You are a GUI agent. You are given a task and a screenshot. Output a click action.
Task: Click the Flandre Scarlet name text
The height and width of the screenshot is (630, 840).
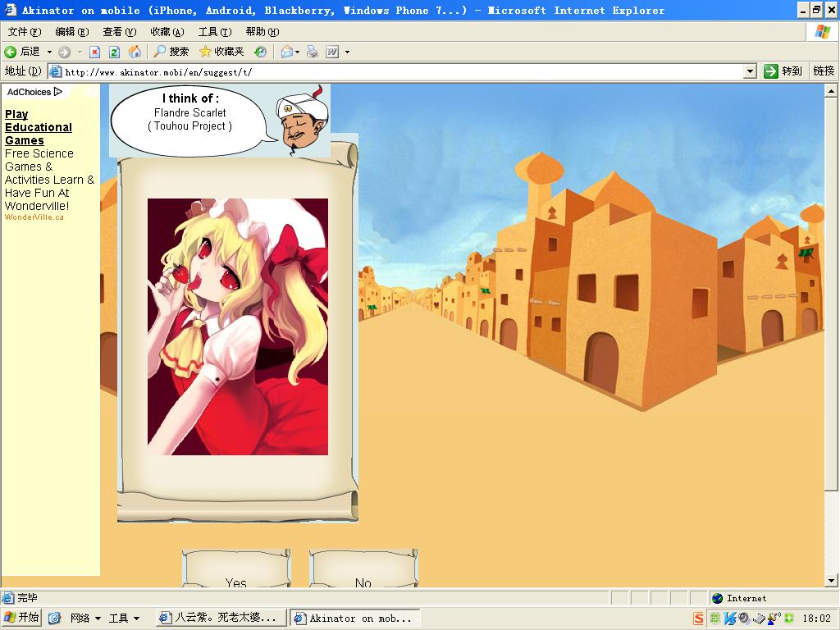coord(189,112)
